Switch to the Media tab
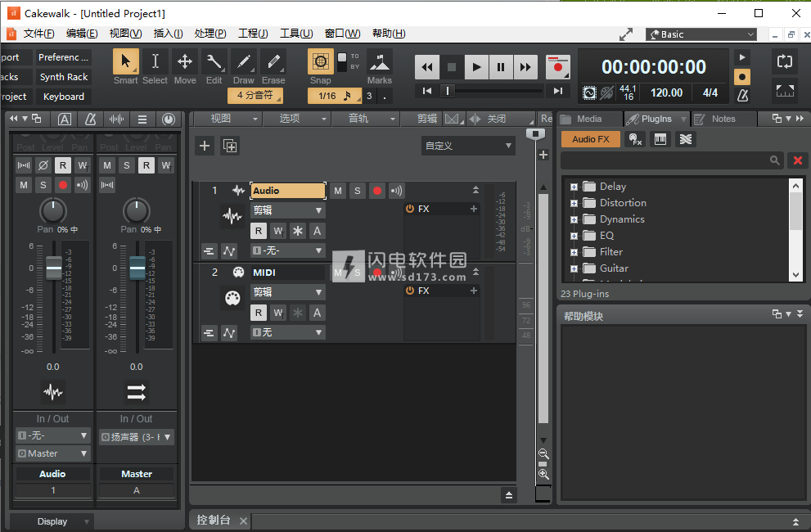Screen dimensions: 811x532 589,119
